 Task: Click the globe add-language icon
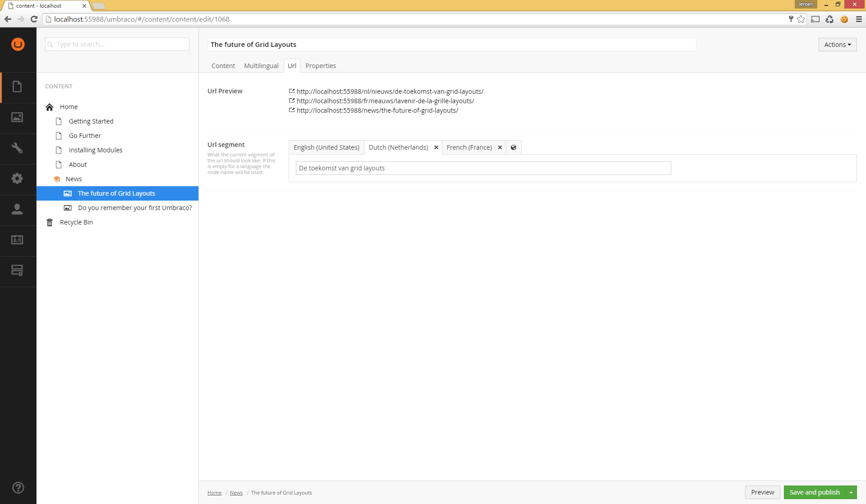click(513, 147)
